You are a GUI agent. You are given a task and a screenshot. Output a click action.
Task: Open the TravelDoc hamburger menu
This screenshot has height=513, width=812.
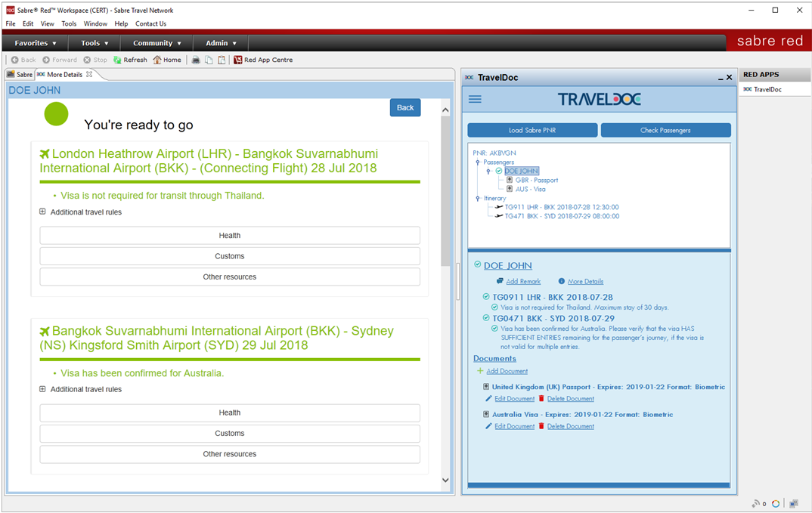point(475,100)
